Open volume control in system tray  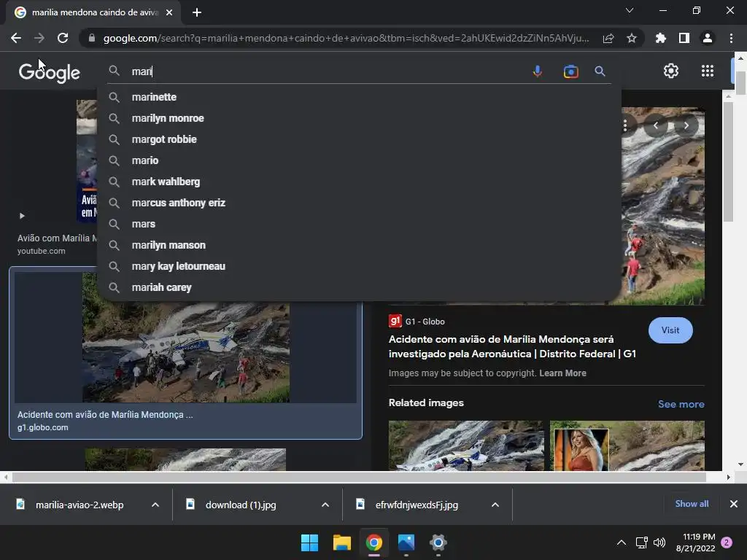point(659,542)
